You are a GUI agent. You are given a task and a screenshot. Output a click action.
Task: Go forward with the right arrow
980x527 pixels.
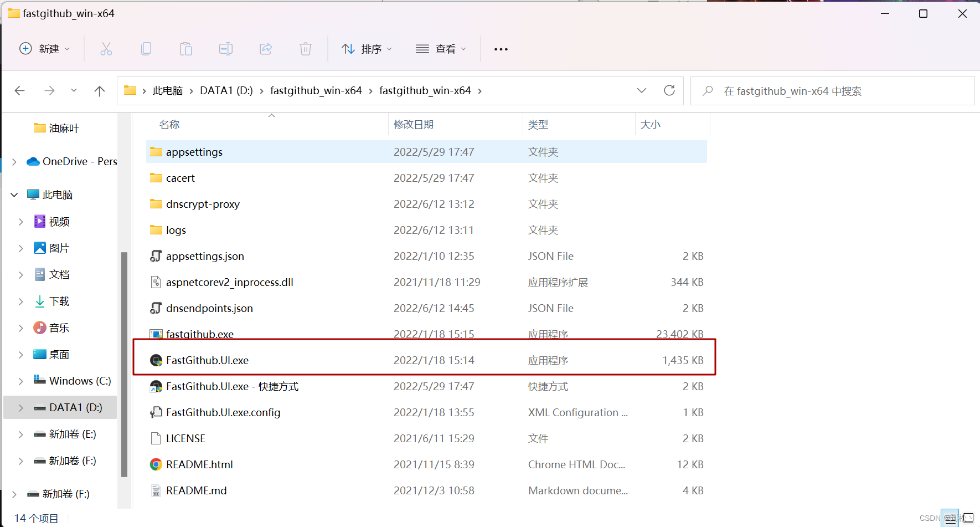[x=49, y=90]
